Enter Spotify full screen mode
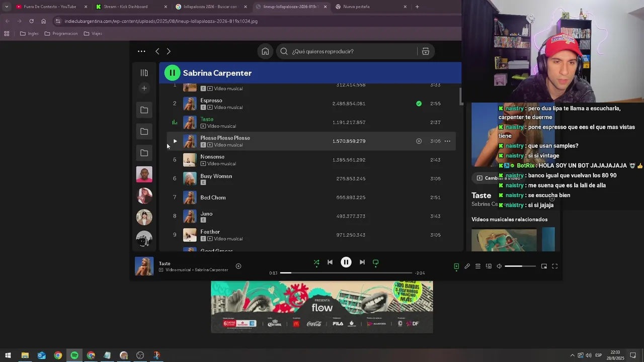This screenshot has height=362, width=644. coord(555,266)
